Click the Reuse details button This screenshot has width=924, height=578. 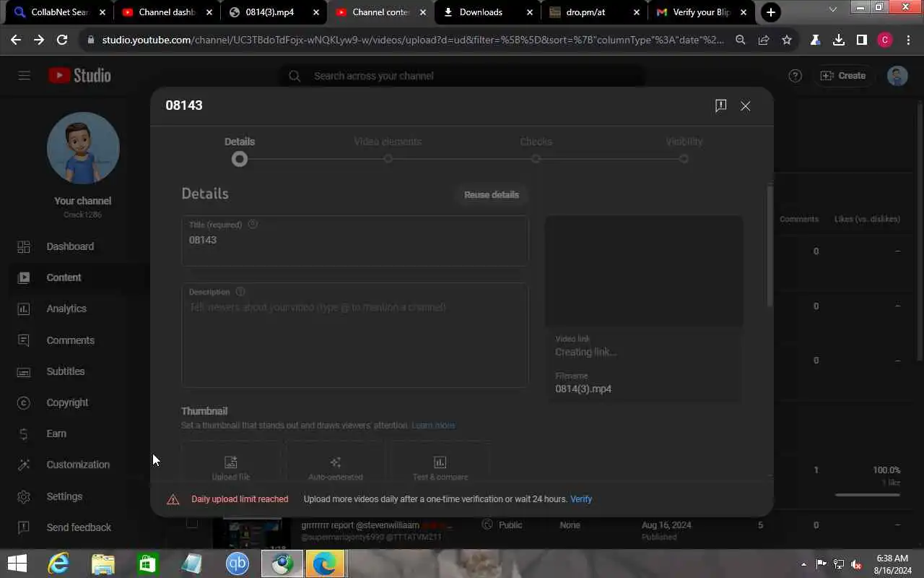492,194
